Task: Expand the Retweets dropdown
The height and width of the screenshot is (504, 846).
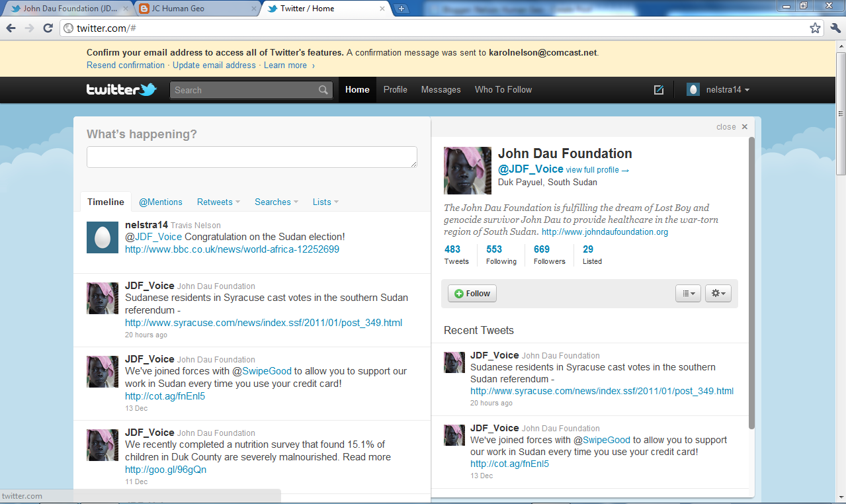Action: tap(218, 202)
